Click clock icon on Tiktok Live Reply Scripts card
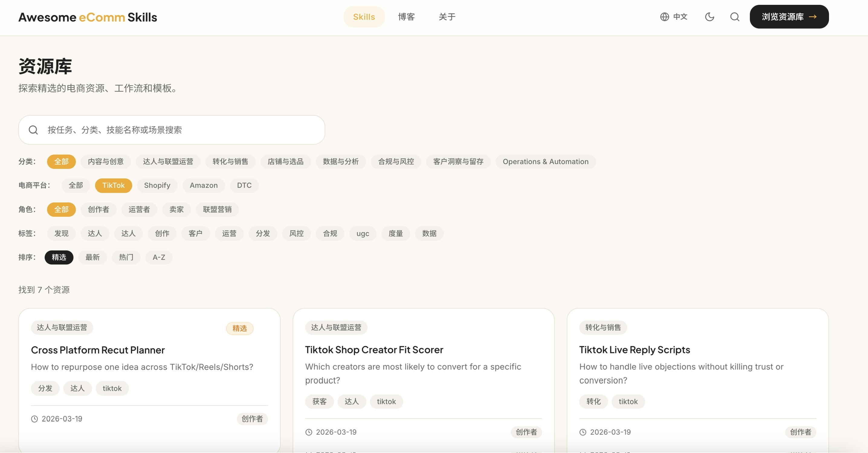 582,432
